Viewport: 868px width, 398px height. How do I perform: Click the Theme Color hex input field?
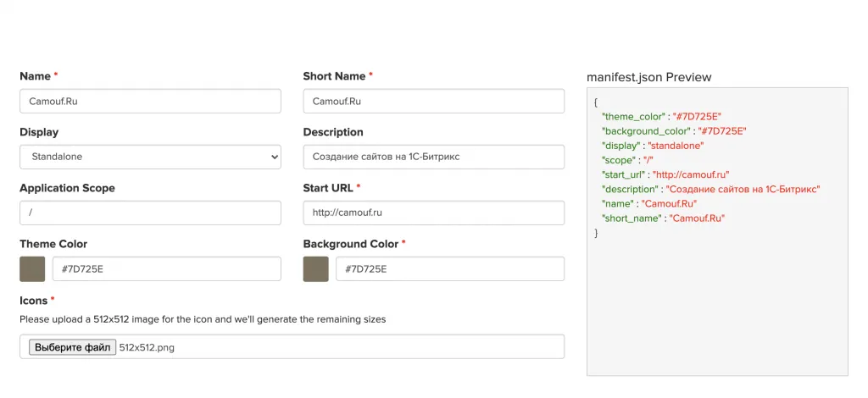pyautogui.click(x=167, y=269)
